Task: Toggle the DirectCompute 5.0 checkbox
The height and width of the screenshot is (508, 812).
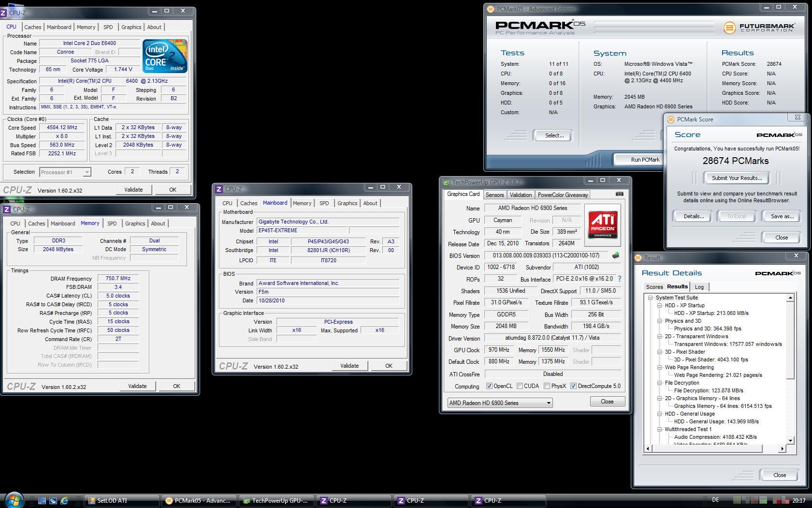Action: [573, 386]
